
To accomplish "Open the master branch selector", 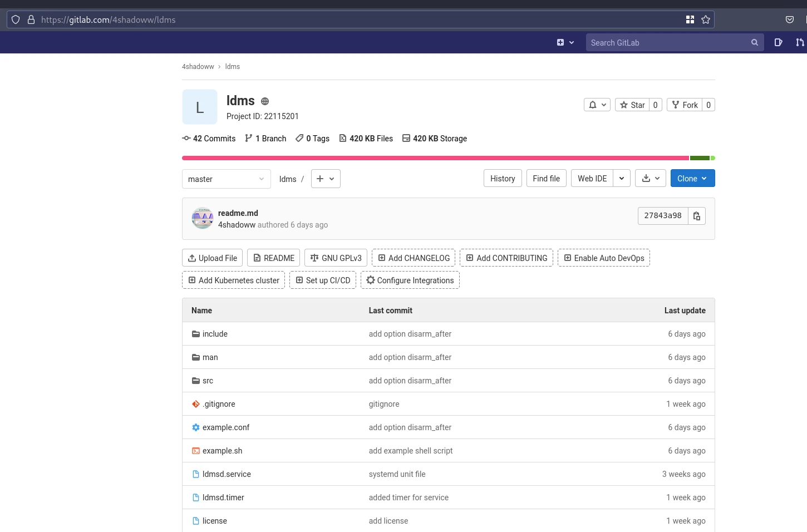I will pyautogui.click(x=227, y=179).
